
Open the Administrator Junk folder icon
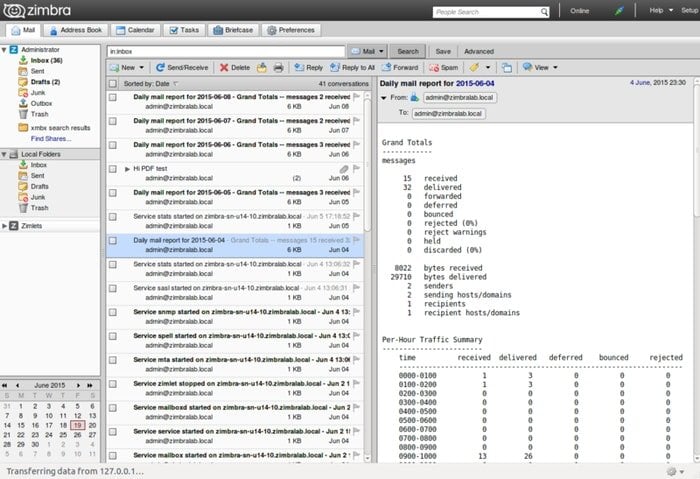tap(23, 92)
